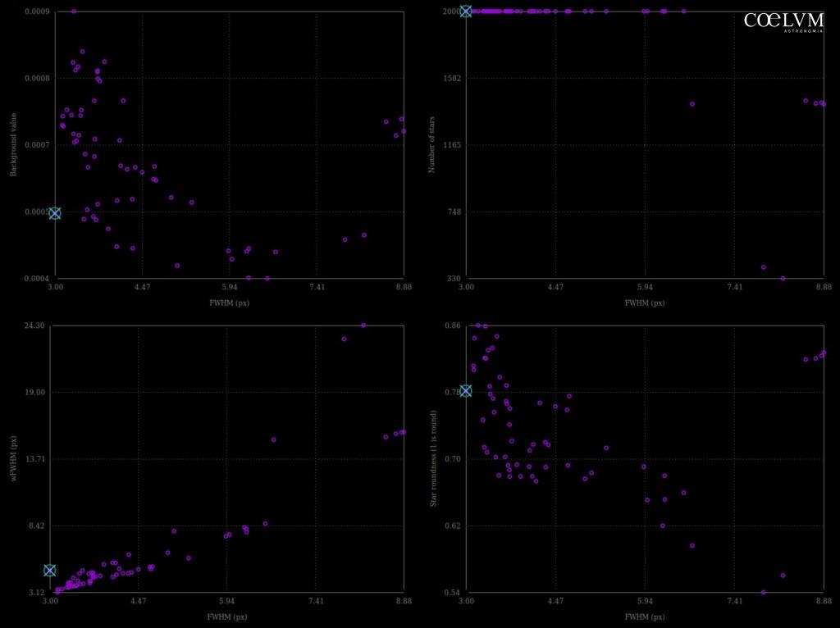Select the crossed-circle marker in Star roundness plot
Viewport: 840px width, 628px height.
(466, 391)
